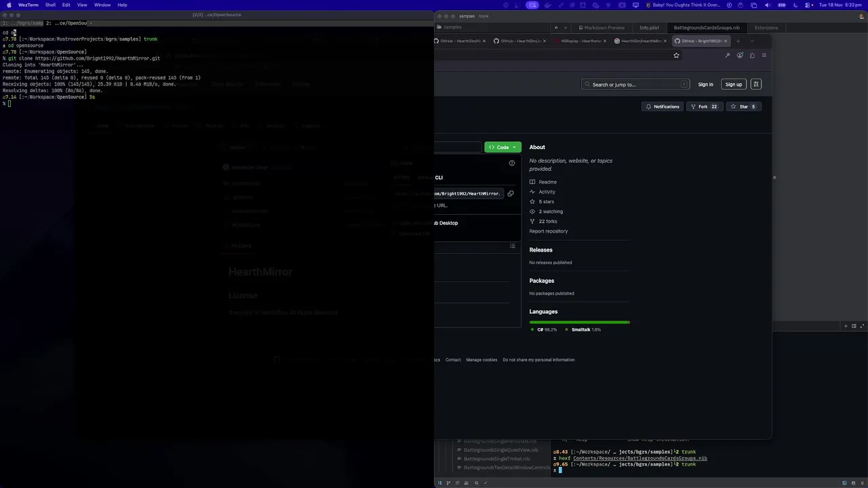Open a new browser tab with plus icon
The height and width of the screenshot is (488, 868).
tap(738, 41)
